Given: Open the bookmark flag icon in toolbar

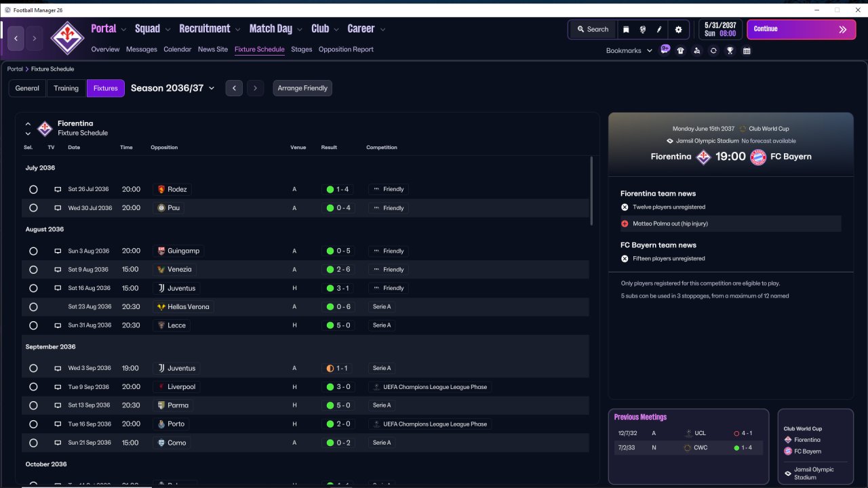Looking at the screenshot, I should [626, 29].
